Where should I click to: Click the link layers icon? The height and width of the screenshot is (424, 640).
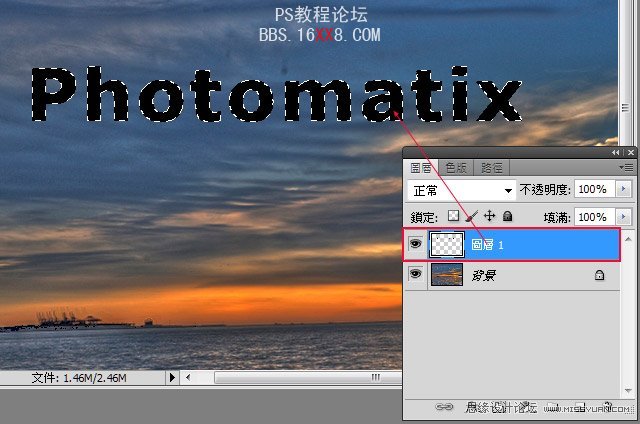pyautogui.click(x=444, y=406)
